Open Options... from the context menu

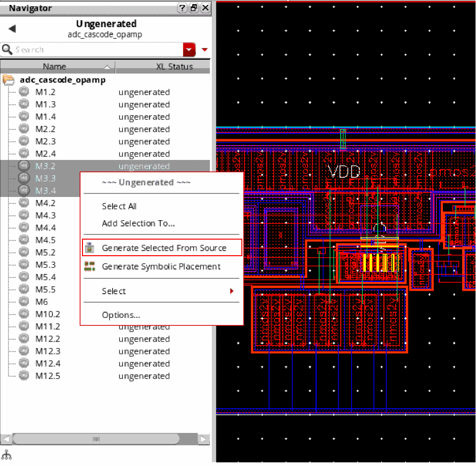click(121, 315)
